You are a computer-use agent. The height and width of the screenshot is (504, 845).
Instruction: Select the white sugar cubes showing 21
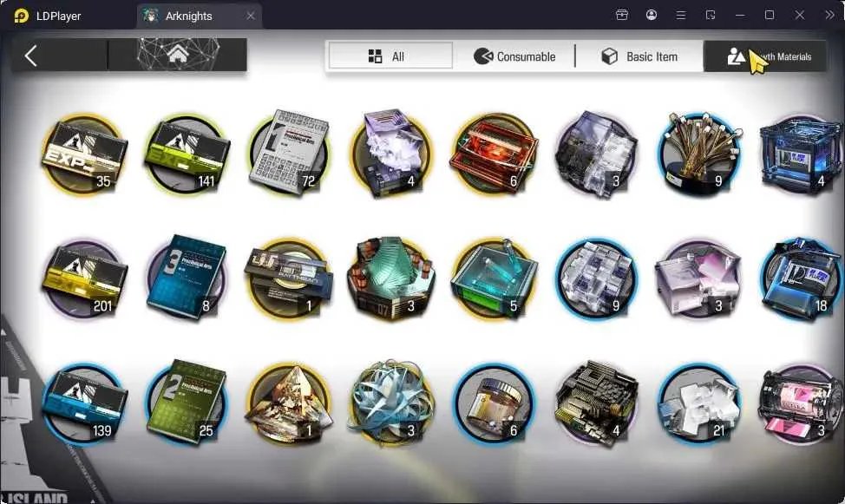699,403
